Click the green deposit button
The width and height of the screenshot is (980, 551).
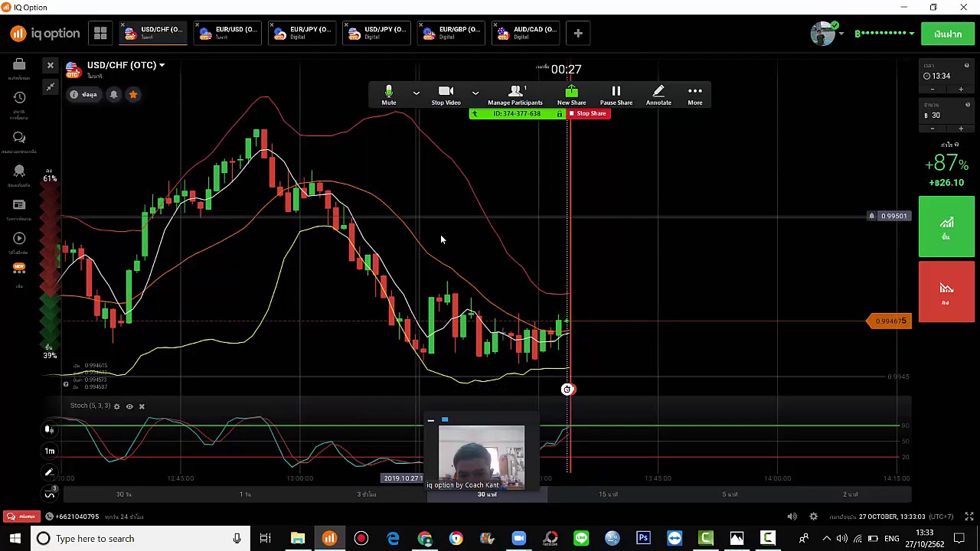point(948,34)
